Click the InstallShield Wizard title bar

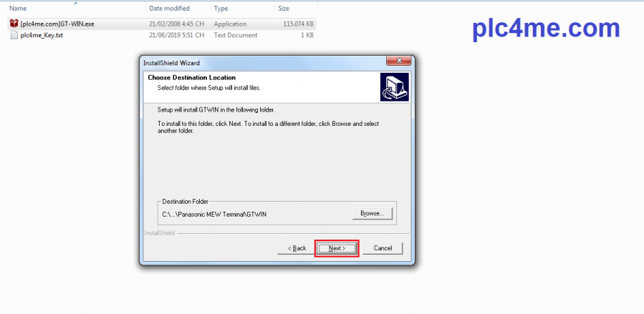coord(263,63)
